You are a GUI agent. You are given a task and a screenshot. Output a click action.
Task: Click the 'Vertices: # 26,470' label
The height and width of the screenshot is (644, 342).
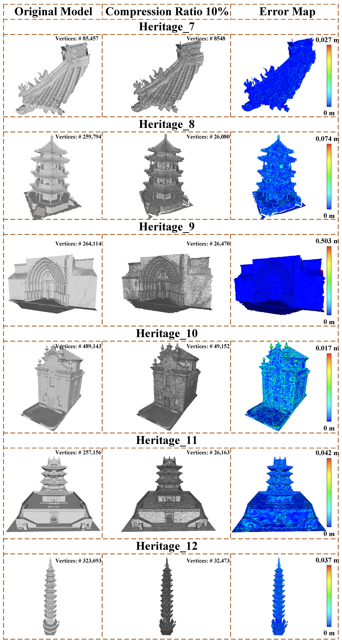coord(208,244)
